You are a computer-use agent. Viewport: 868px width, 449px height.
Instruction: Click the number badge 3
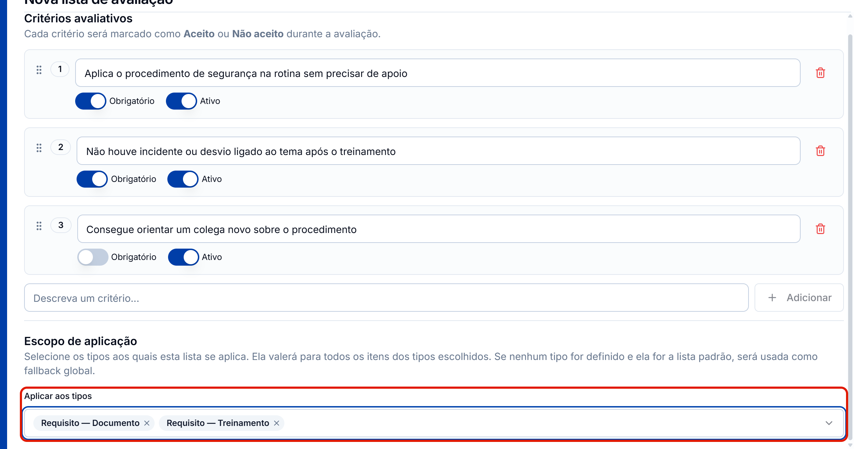point(61,225)
